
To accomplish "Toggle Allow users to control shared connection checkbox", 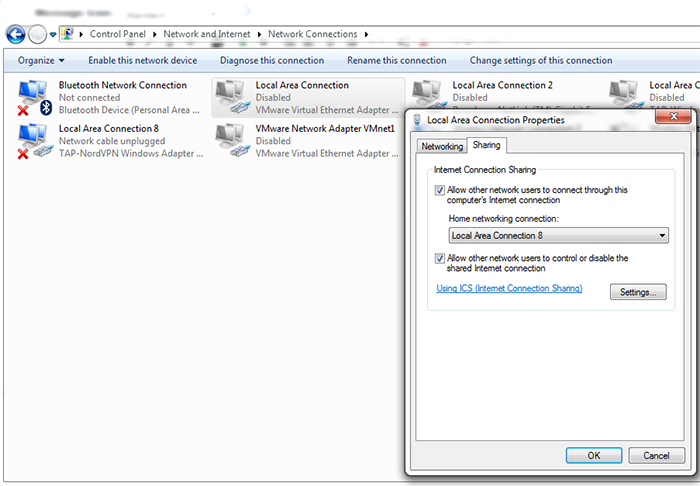I will pos(440,258).
